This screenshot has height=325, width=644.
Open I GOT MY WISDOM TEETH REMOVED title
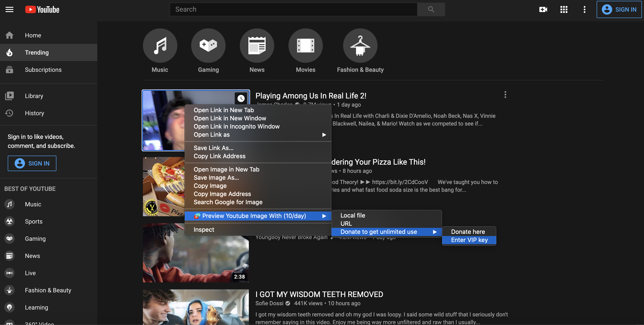pos(319,294)
